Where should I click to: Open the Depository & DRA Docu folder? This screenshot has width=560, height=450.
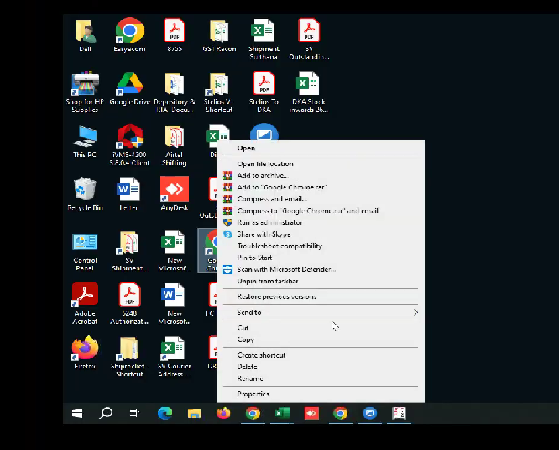coord(174,92)
